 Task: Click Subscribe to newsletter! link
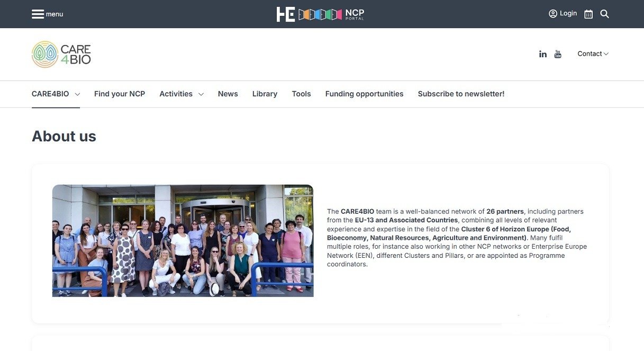[x=461, y=94]
